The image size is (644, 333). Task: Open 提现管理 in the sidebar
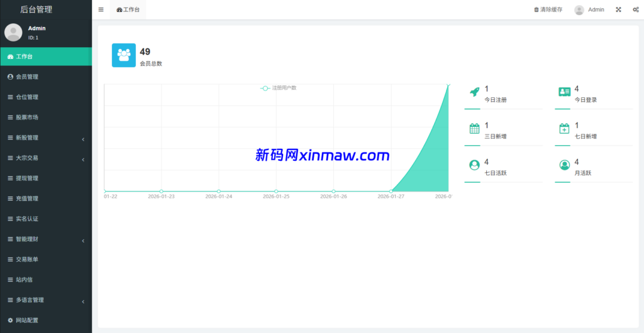(46, 178)
